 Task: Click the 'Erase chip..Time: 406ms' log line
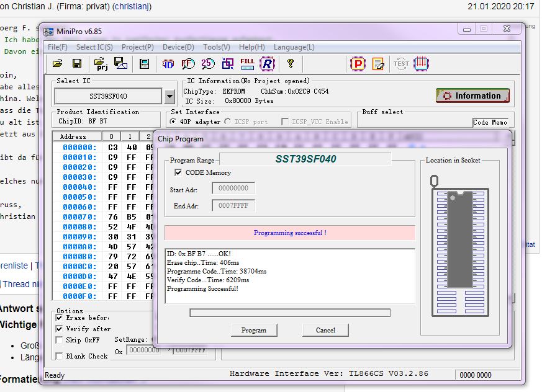tap(203, 262)
